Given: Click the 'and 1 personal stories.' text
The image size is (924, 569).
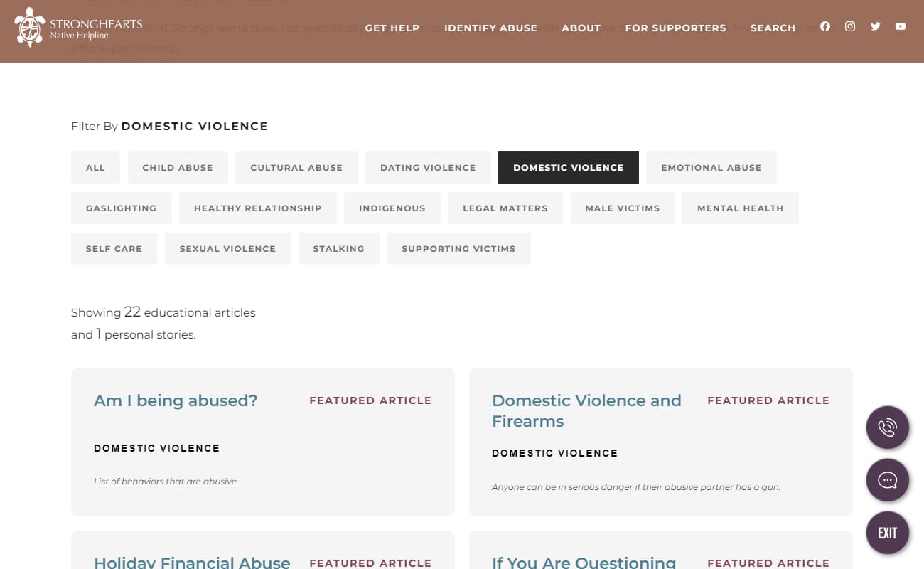Looking at the screenshot, I should 134,334.
